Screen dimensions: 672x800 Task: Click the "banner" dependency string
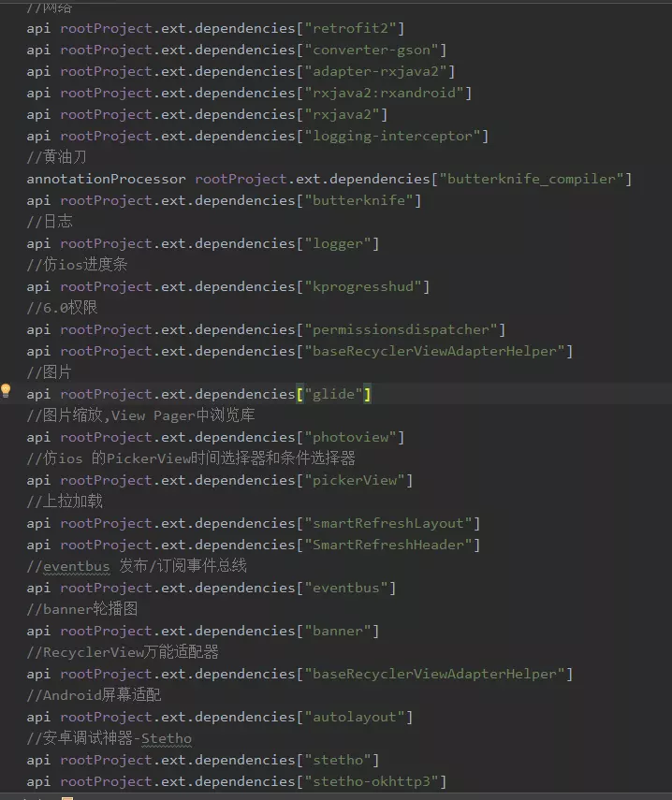click(x=338, y=632)
